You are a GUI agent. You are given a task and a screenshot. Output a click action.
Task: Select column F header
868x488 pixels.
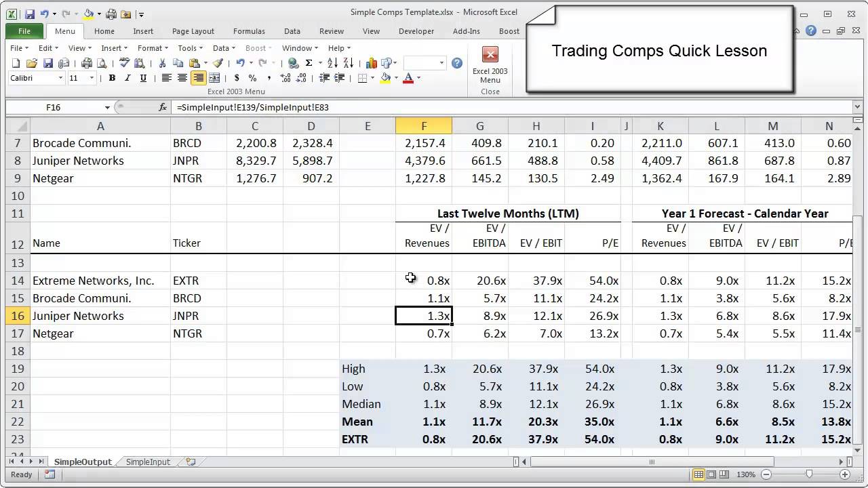[424, 125]
